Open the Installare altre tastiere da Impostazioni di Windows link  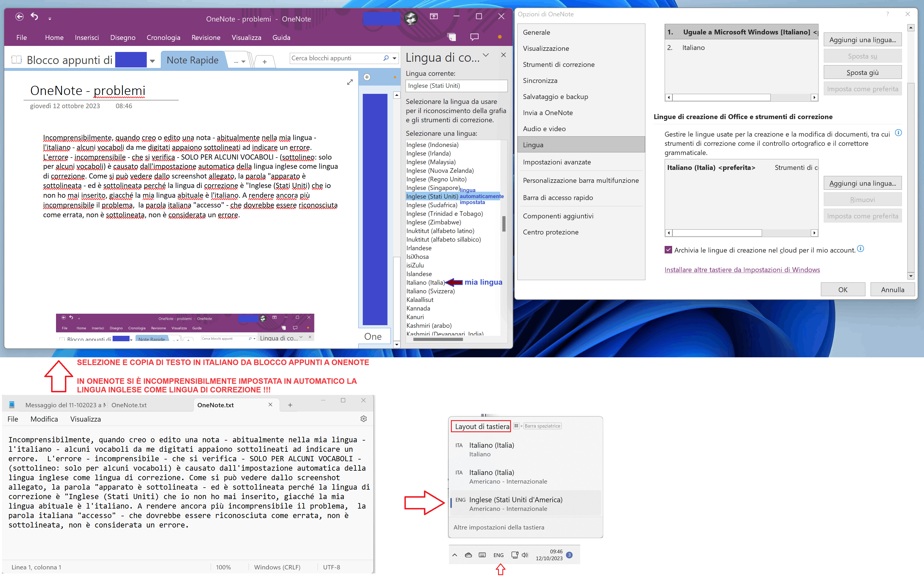742,270
